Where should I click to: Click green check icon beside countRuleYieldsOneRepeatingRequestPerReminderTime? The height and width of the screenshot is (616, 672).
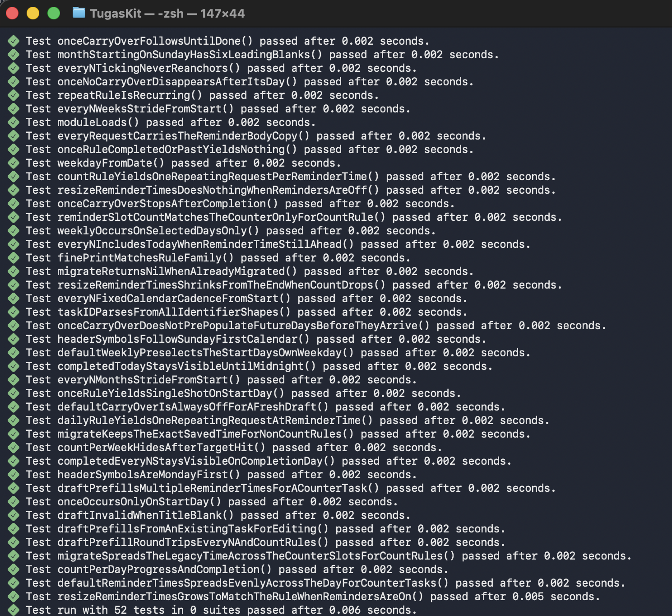[14, 177]
